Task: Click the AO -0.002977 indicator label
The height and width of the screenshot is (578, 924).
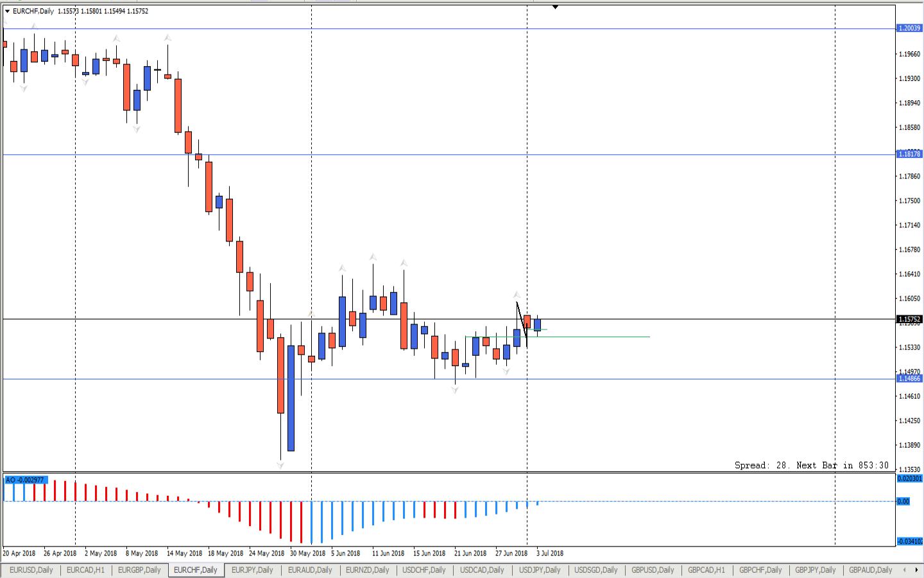Action: pyautogui.click(x=25, y=480)
